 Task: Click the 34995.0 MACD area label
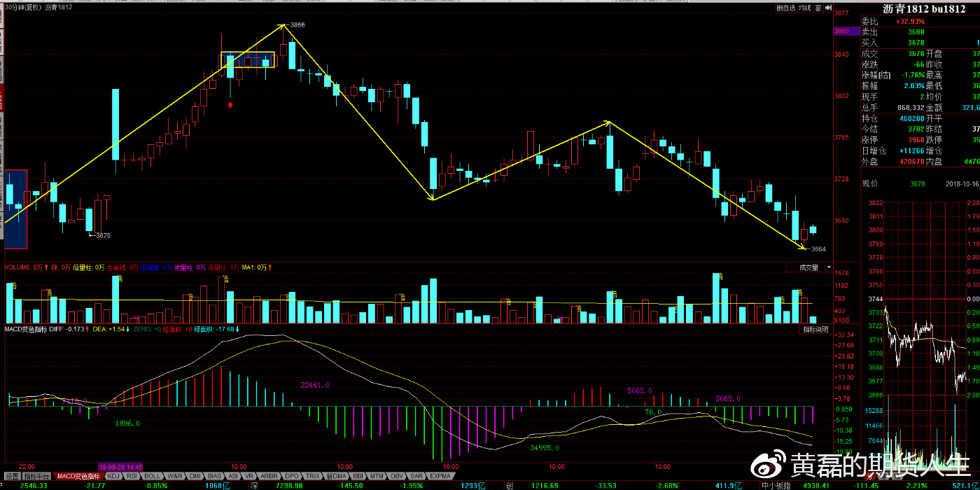click(x=545, y=447)
